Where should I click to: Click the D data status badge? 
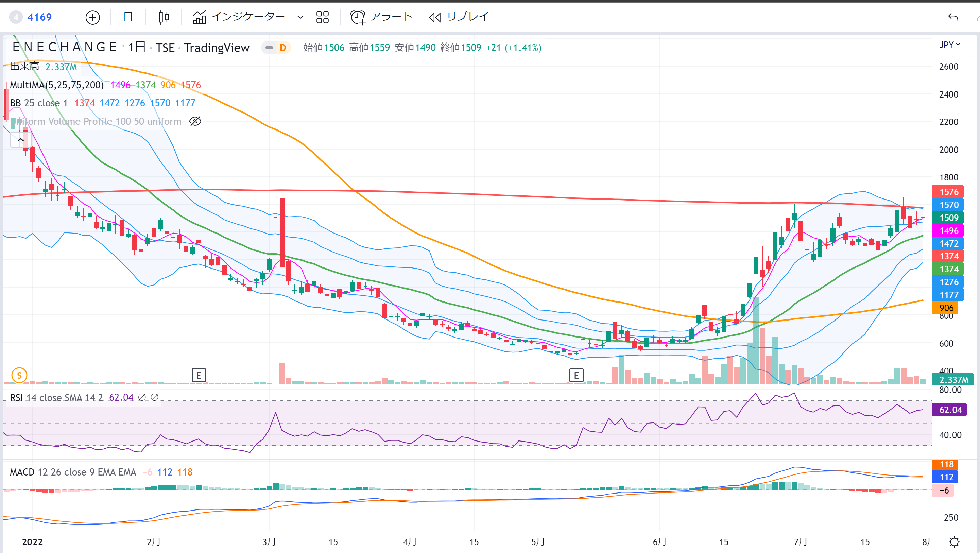pyautogui.click(x=283, y=48)
